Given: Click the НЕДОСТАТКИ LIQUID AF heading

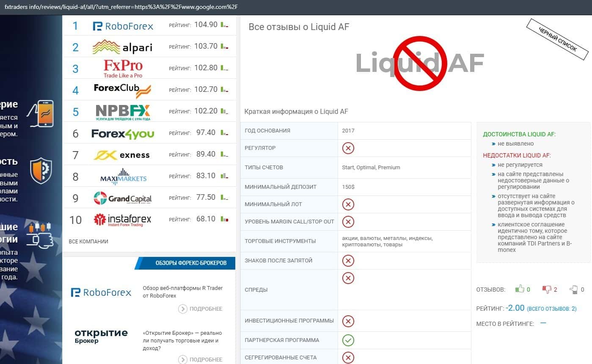Looking at the screenshot, I should 517,155.
